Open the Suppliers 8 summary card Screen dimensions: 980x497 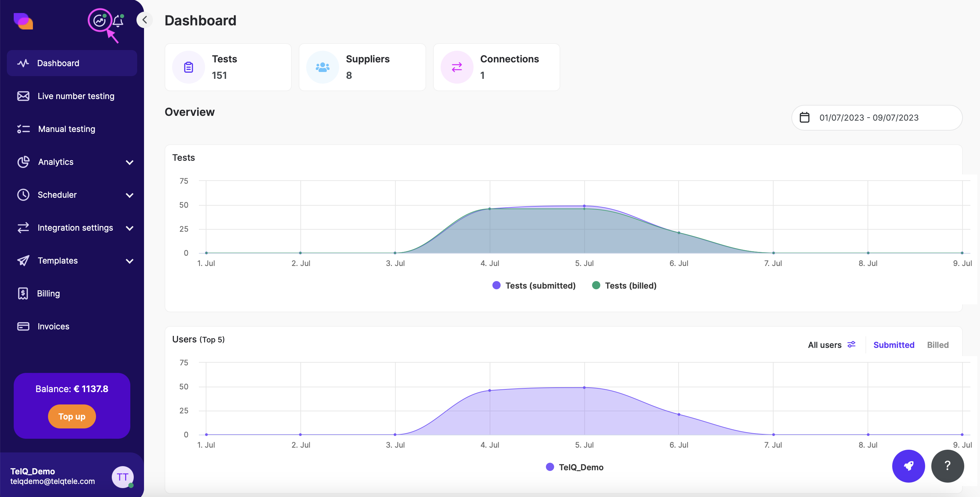click(362, 67)
